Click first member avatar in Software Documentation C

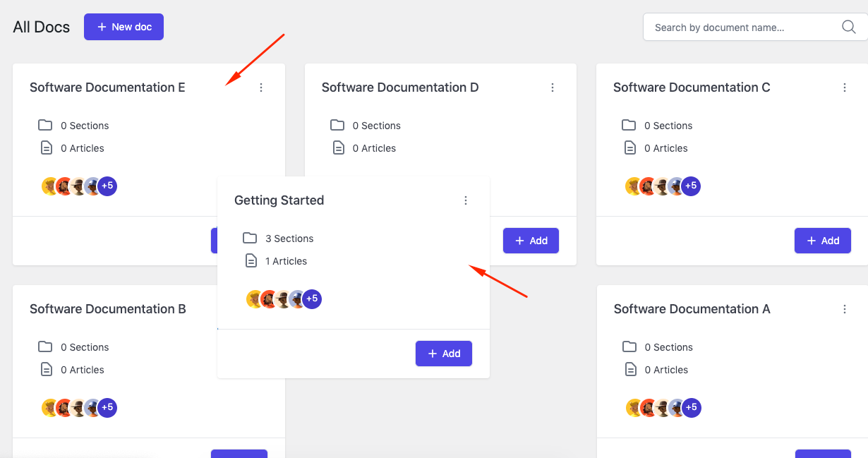[x=634, y=186]
